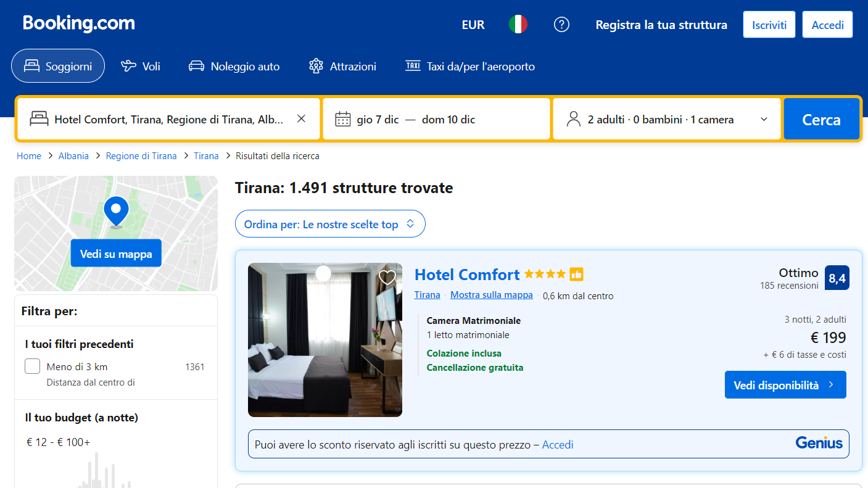This screenshot has height=488, width=868.
Task: Open 185 recensioni reviews text
Action: pos(789,286)
